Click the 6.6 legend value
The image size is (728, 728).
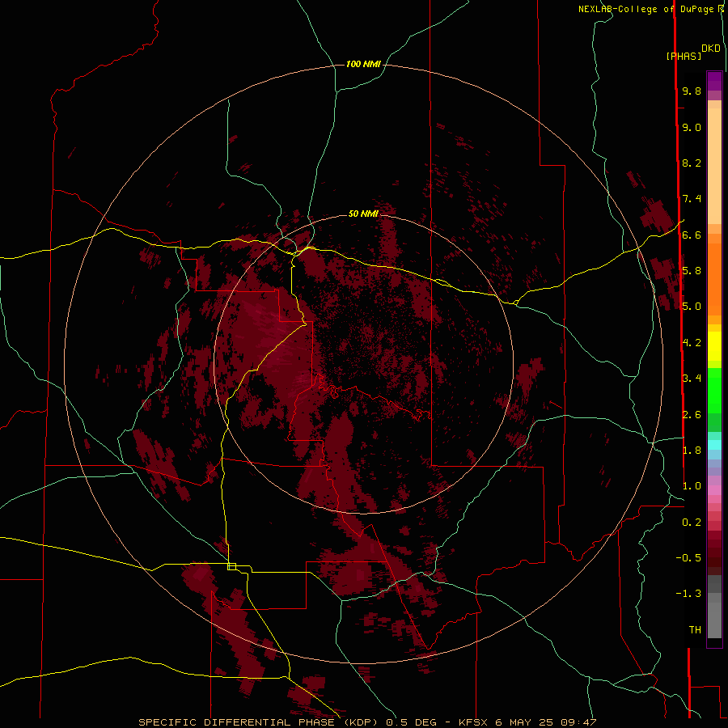[692, 235]
